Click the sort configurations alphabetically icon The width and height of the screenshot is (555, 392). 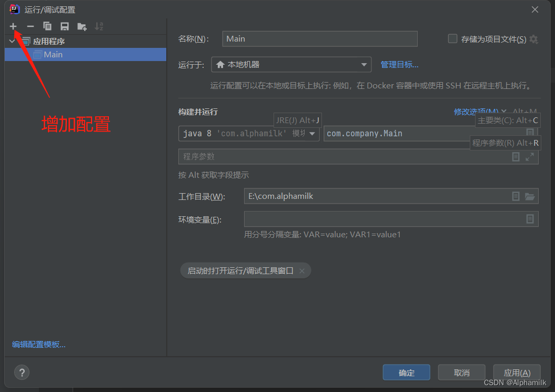pyautogui.click(x=99, y=26)
